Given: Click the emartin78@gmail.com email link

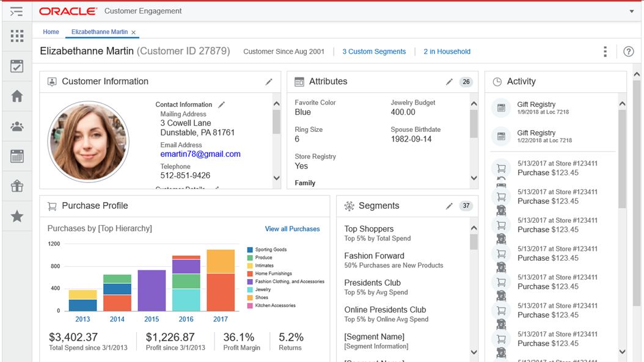Looking at the screenshot, I should coord(200,154).
